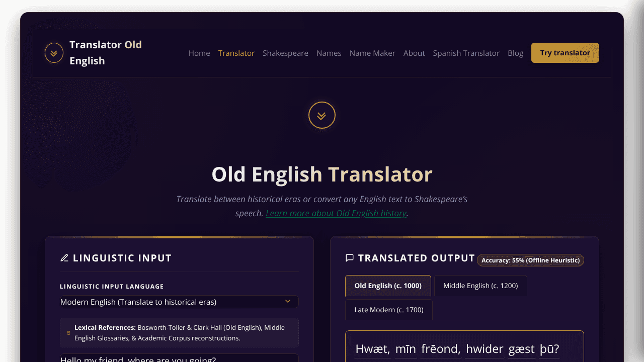
Task: Click the Translator Old English site title
Action: tap(106, 53)
